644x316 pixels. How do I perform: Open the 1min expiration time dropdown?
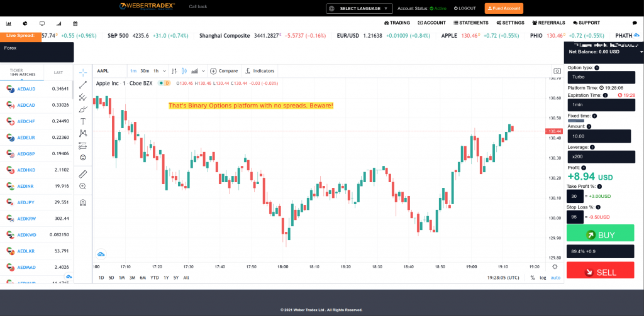[601, 105]
